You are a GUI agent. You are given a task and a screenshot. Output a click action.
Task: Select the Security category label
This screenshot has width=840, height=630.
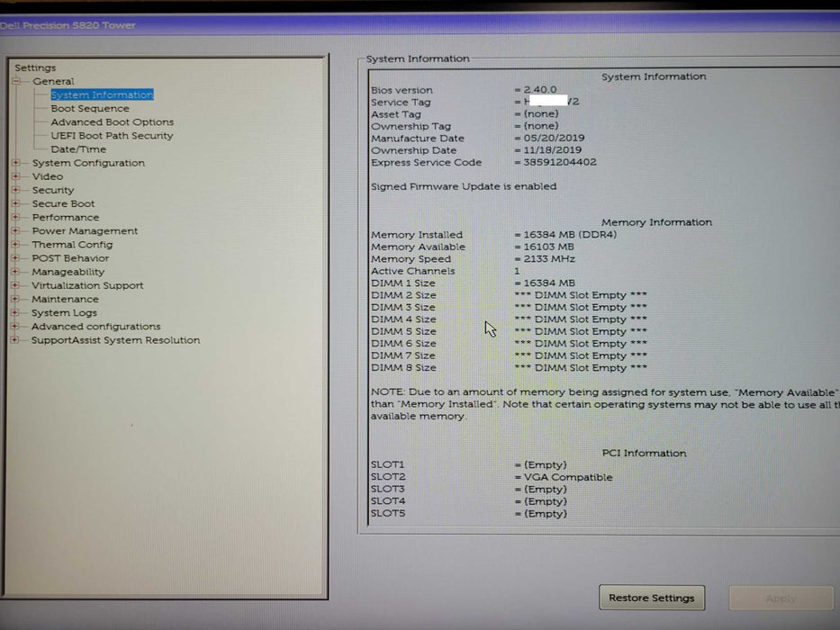53,190
